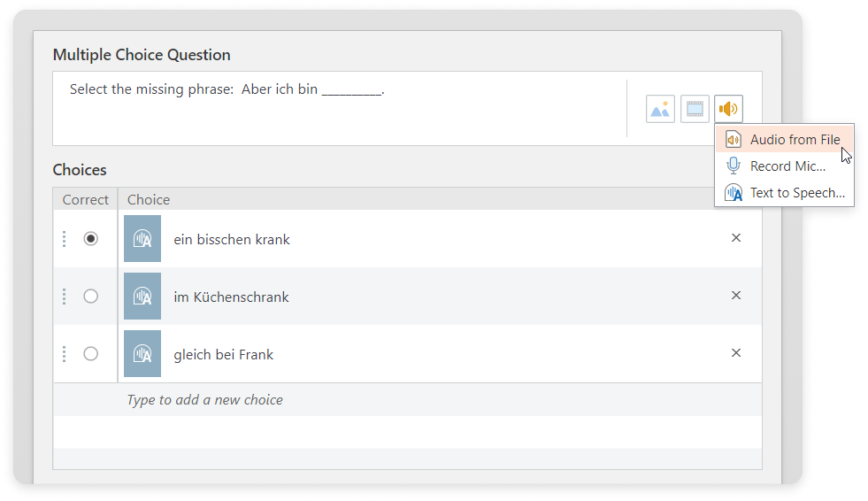Select Audio from File menu entry

pyautogui.click(x=785, y=140)
